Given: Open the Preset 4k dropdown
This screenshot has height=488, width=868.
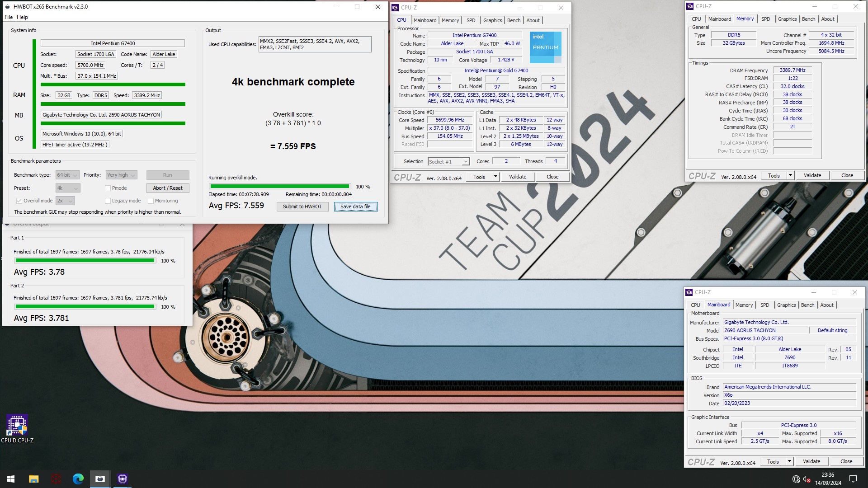Looking at the screenshot, I should 67,188.
